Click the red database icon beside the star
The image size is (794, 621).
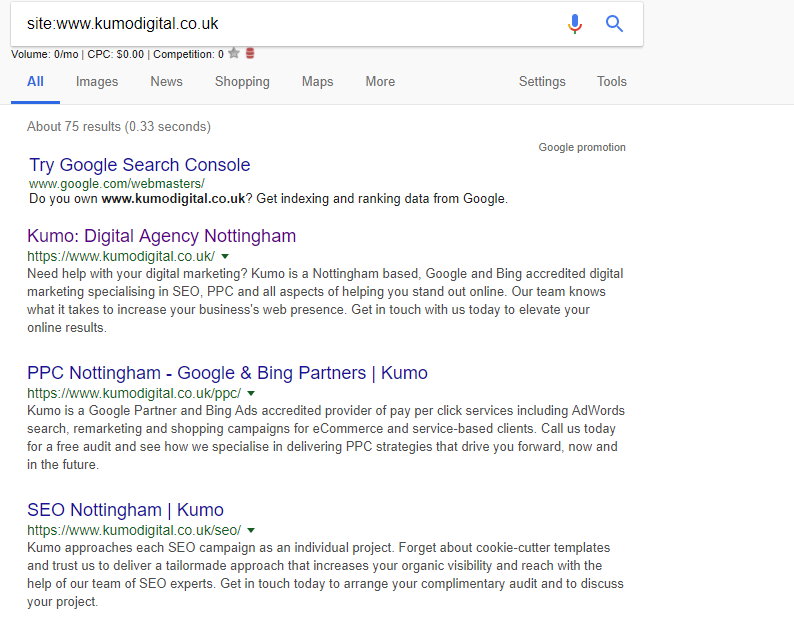(x=250, y=53)
